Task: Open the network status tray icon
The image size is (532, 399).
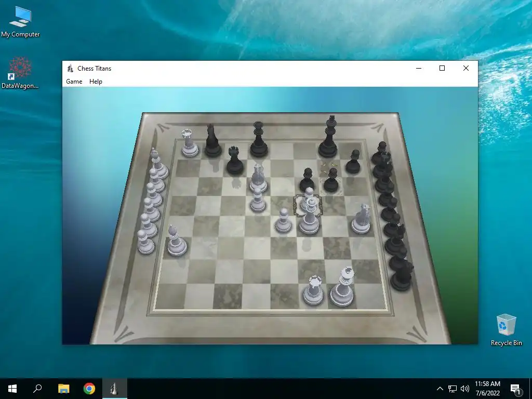Action: [453, 389]
